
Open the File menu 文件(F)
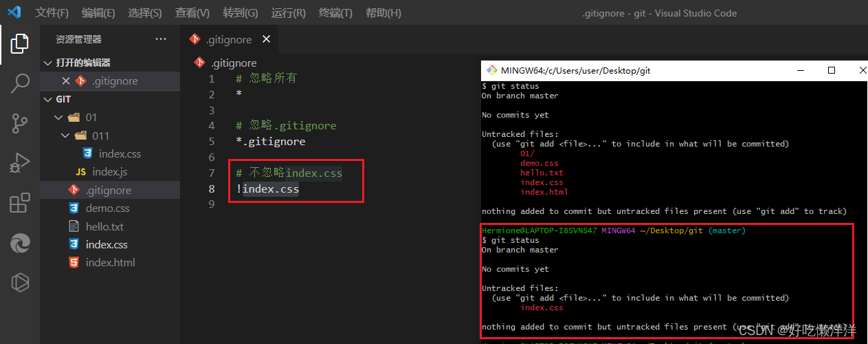pos(52,13)
